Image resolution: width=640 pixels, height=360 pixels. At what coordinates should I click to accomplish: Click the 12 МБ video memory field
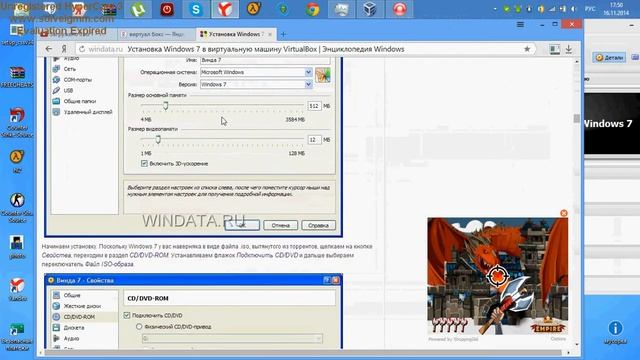314,140
